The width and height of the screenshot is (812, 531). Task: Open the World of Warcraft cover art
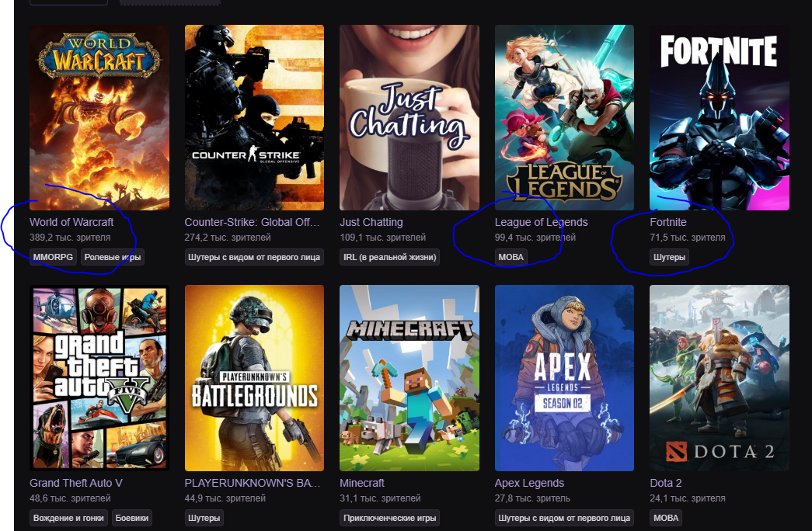pos(99,117)
